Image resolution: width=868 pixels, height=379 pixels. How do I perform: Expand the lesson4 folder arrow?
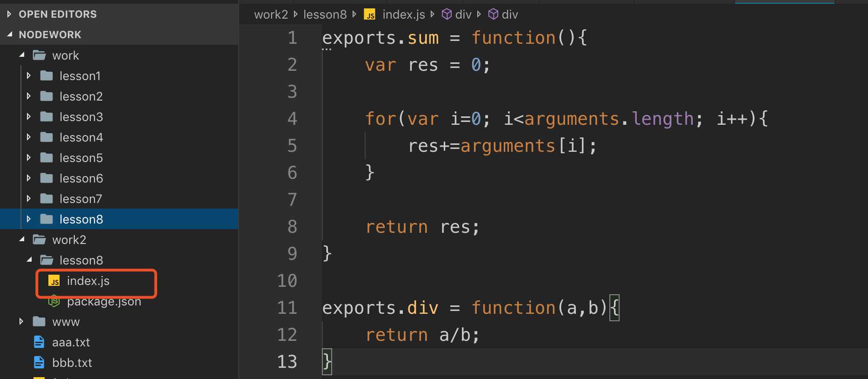[x=29, y=137]
